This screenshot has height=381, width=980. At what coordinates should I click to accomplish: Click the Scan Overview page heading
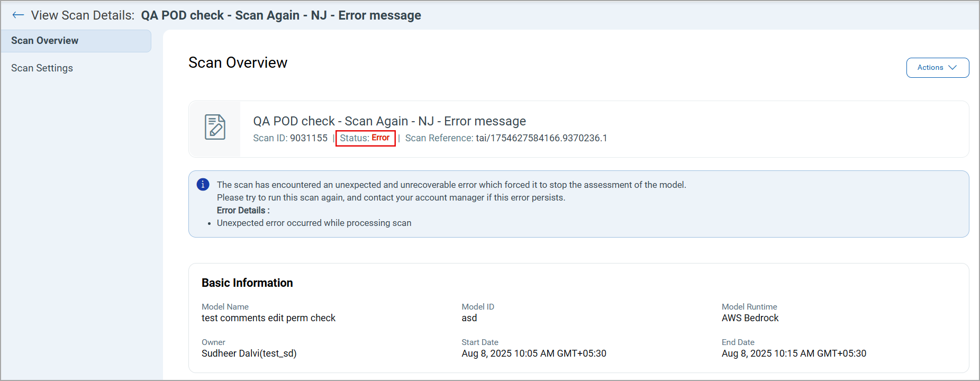238,63
